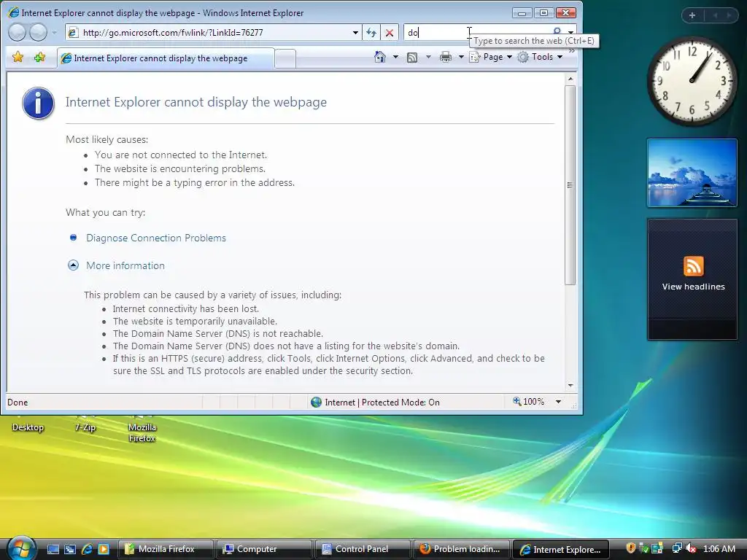Click the search magnifier icon

557,31
